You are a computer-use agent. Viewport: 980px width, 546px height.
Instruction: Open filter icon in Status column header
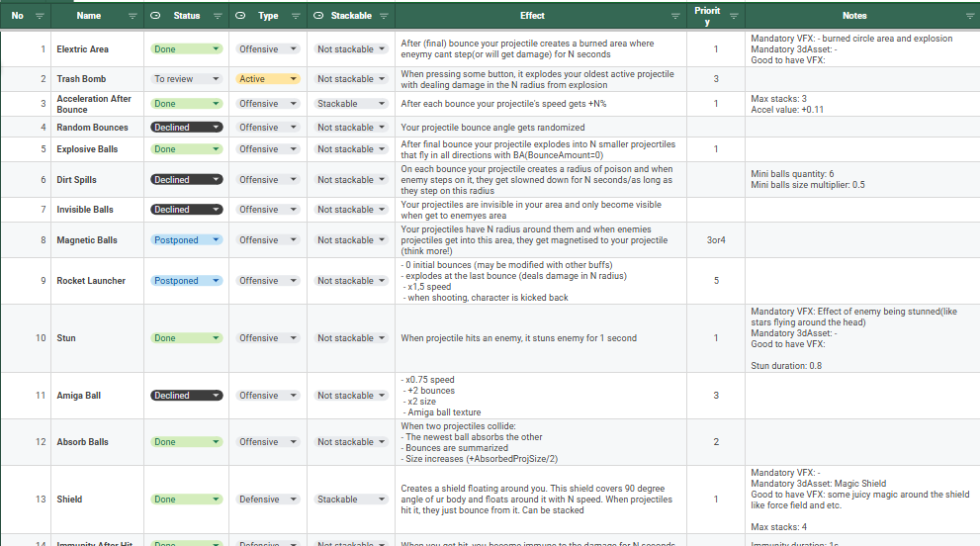[218, 16]
